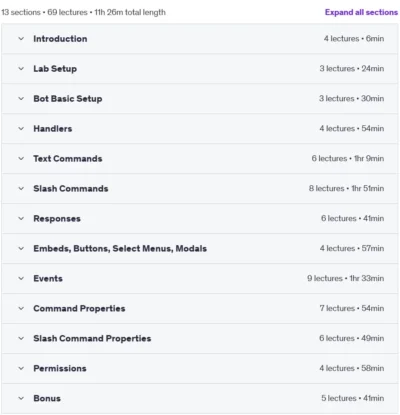Open the Responses section chevron
400x415 pixels.
coord(21,219)
